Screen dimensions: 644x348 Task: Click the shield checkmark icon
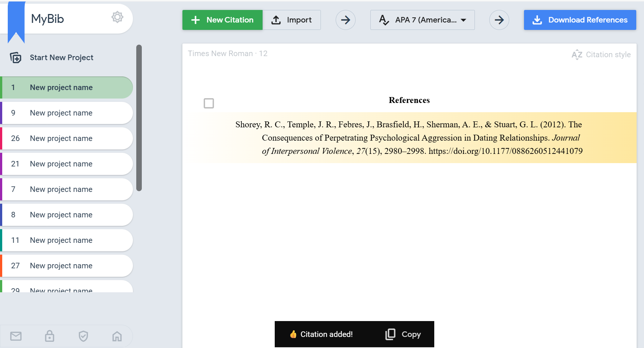(x=83, y=336)
